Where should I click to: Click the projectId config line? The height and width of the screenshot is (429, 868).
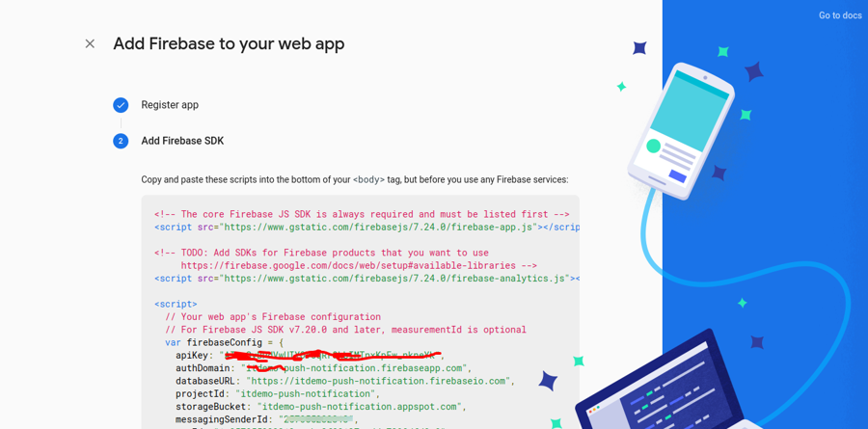277,393
